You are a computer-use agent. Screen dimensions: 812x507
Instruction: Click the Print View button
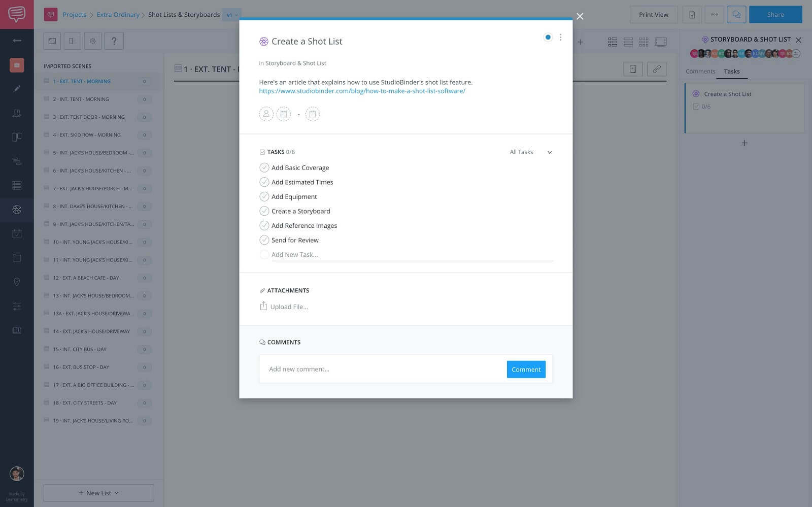click(x=654, y=15)
